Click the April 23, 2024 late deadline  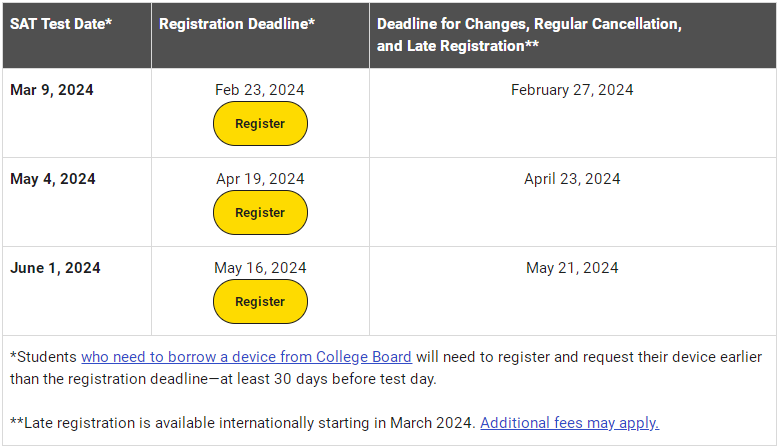point(572,179)
